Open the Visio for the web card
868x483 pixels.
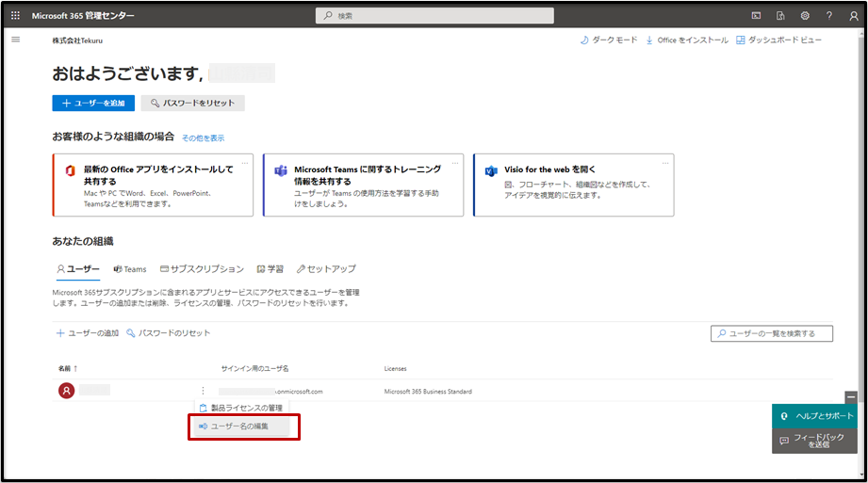coord(574,185)
